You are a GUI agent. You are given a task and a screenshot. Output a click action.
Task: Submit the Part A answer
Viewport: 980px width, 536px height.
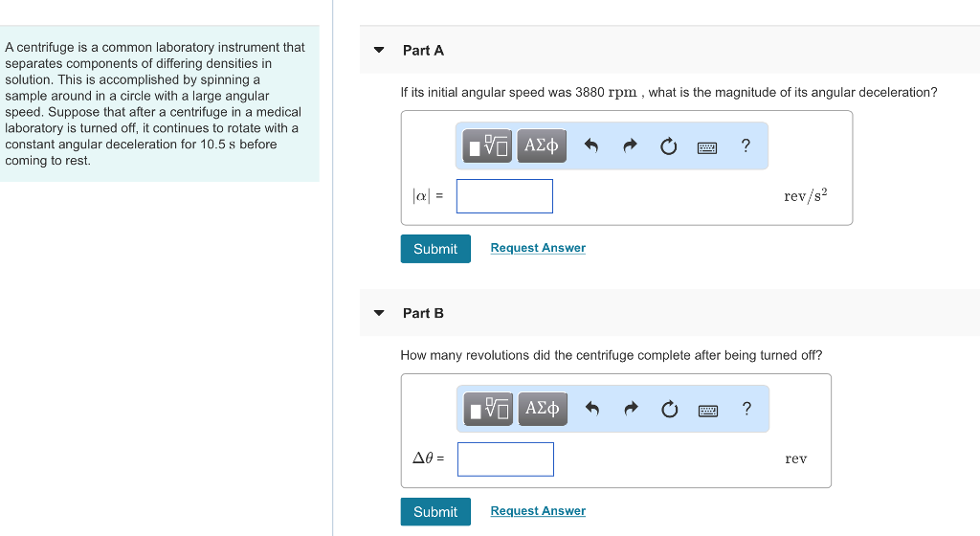click(435, 249)
